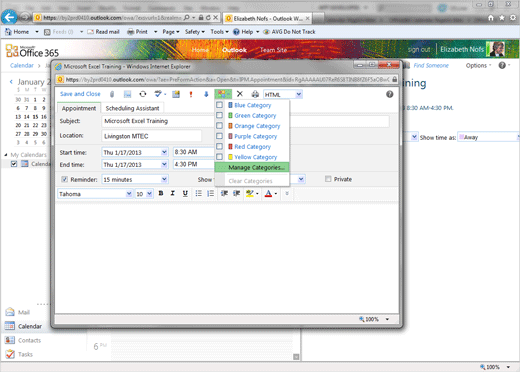The width and height of the screenshot is (520, 372).
Task: Click the increase indent icon
Action: pyautogui.click(x=237, y=193)
